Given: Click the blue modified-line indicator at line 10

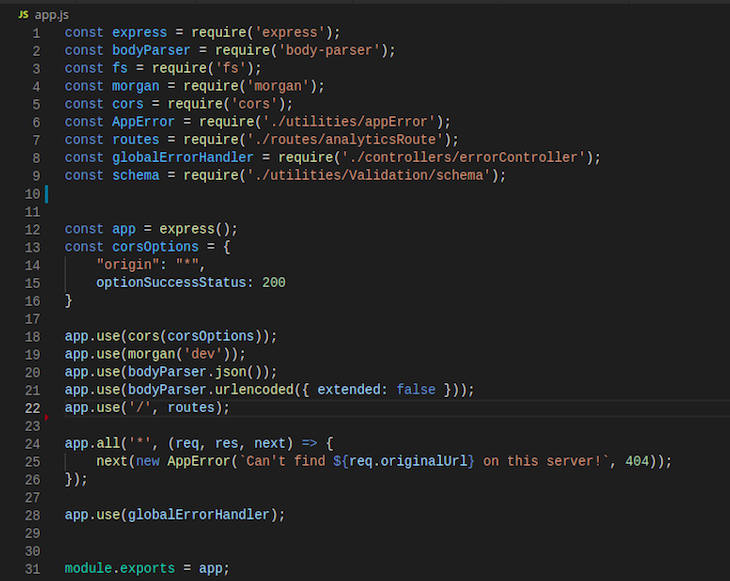Looking at the screenshot, I should pos(47,194).
